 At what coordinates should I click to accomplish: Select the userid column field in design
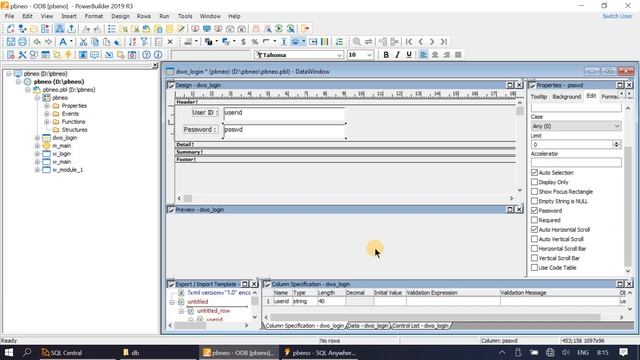click(284, 115)
